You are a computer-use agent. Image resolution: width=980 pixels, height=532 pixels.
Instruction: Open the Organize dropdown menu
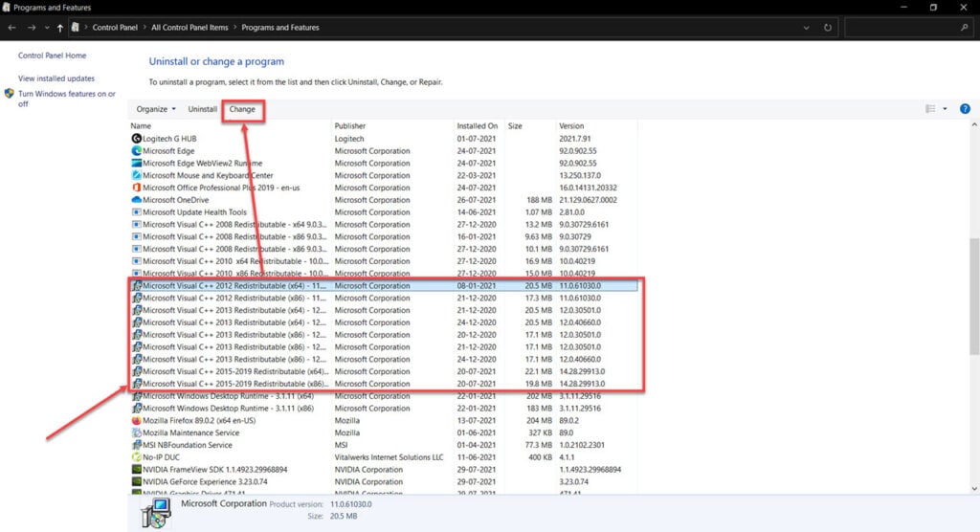coord(156,109)
